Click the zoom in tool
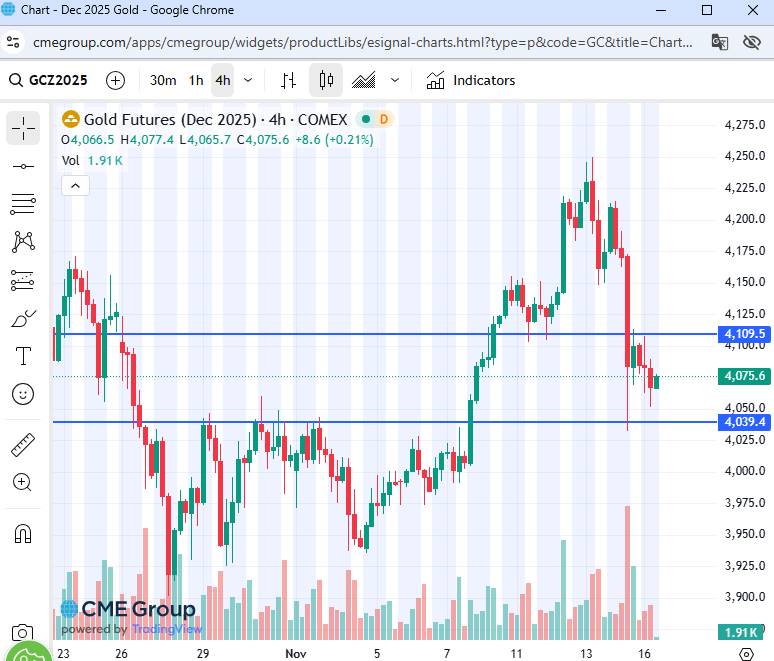774x661 pixels. pos(23,482)
